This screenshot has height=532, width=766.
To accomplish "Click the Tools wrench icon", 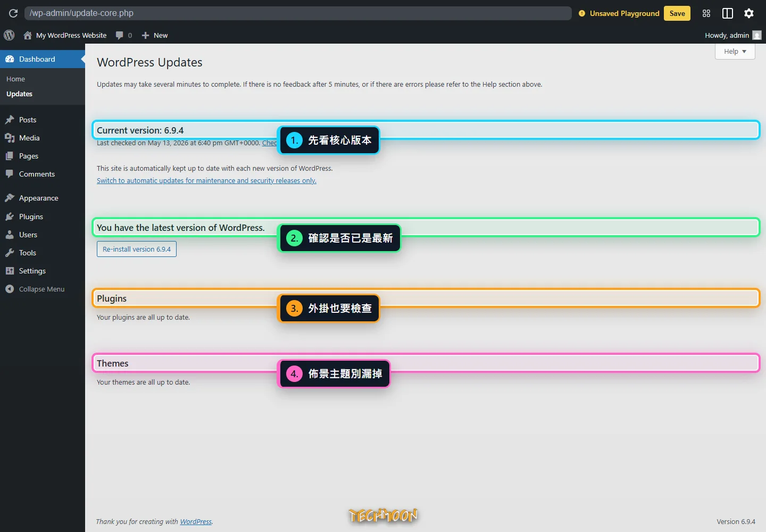I will [x=10, y=253].
